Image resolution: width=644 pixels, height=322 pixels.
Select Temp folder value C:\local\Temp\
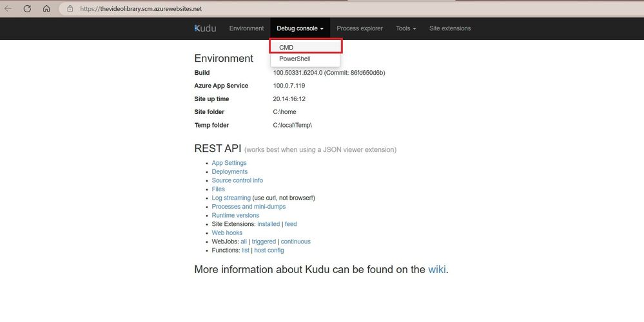click(x=293, y=125)
